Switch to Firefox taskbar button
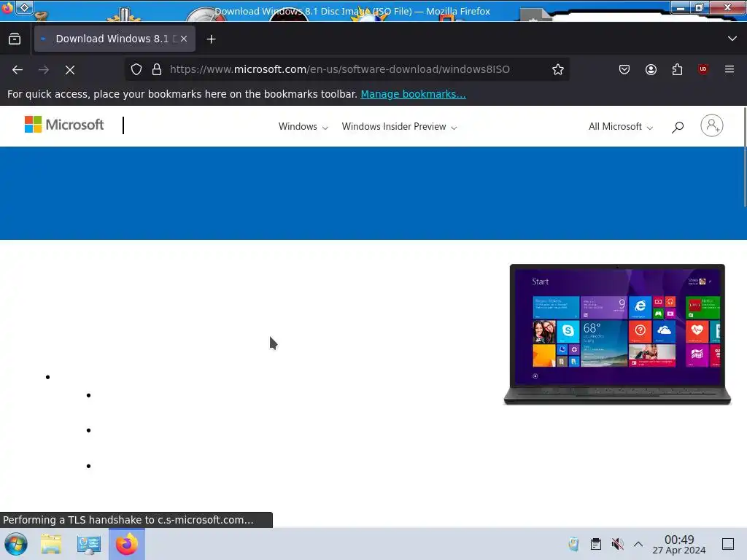The image size is (747, 560). point(127,544)
